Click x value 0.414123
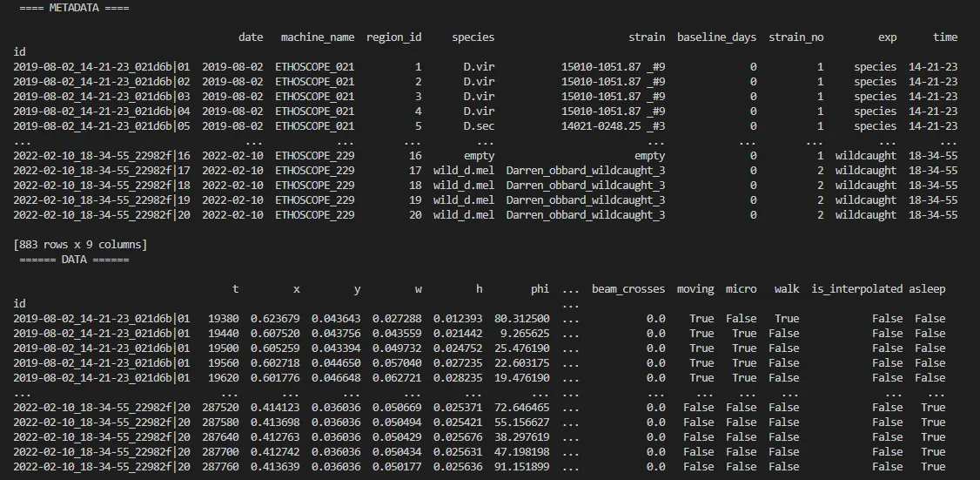980x480 pixels. pyautogui.click(x=275, y=407)
